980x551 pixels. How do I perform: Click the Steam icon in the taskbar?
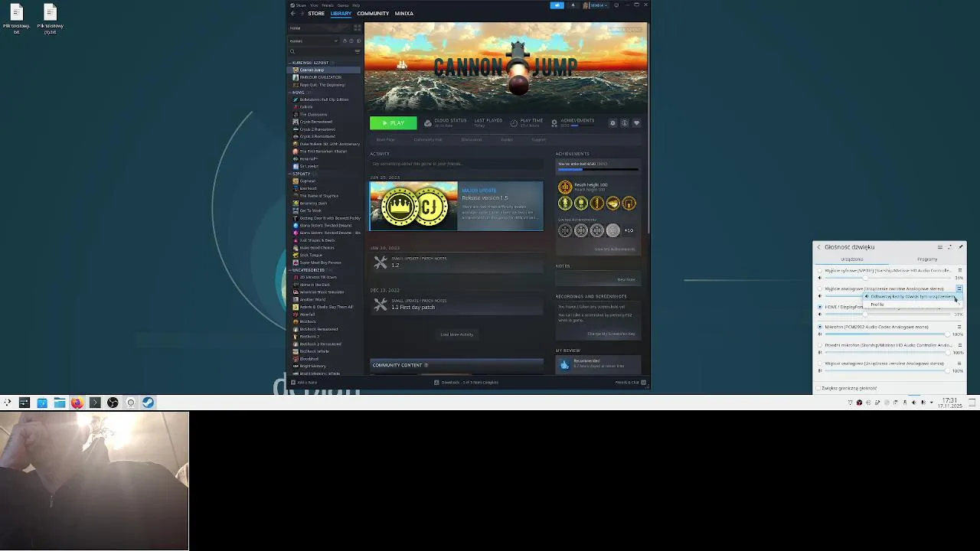click(148, 403)
